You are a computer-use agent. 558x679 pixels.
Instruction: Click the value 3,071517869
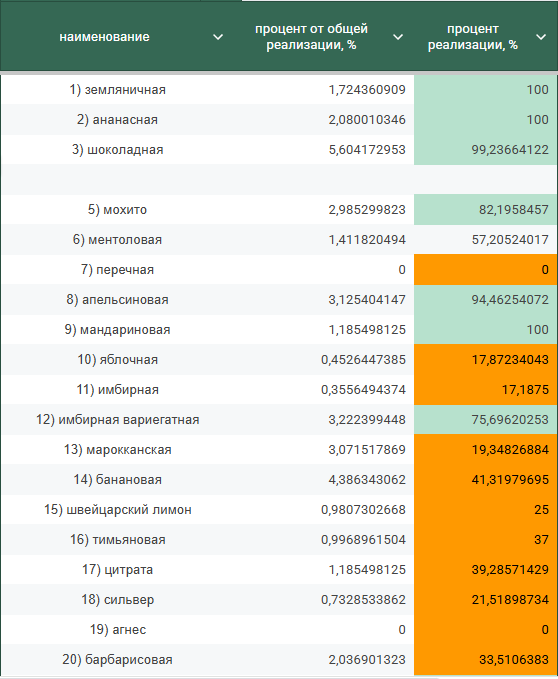click(367, 449)
